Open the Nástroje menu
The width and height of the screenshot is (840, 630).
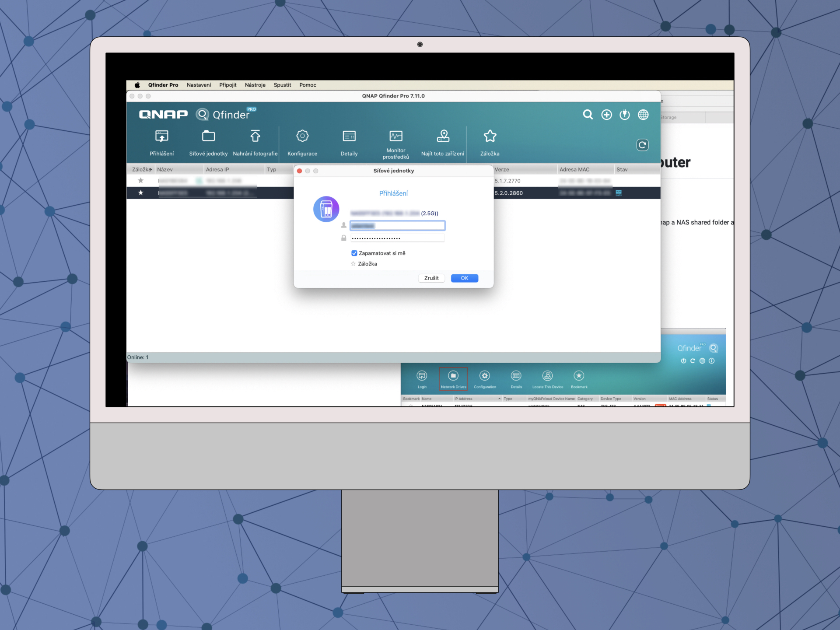[255, 85]
